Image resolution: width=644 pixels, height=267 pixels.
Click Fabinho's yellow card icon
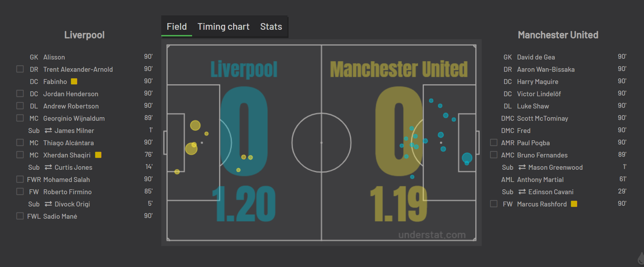(x=74, y=82)
